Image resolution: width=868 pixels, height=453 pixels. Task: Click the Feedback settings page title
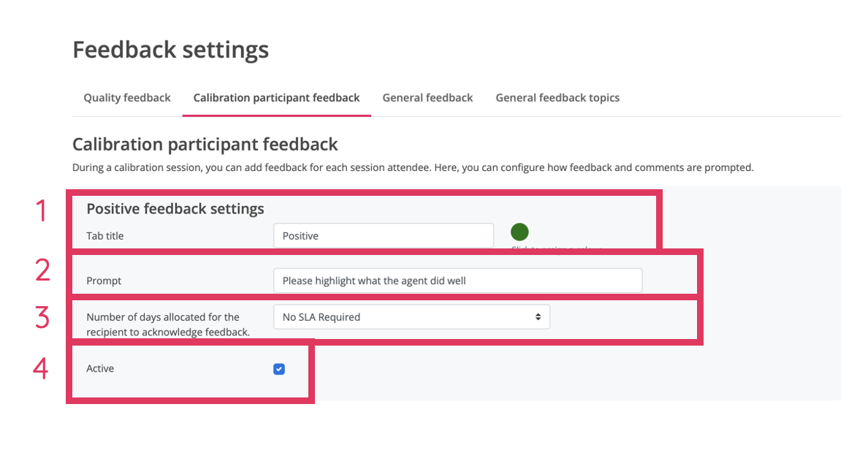[x=170, y=50]
